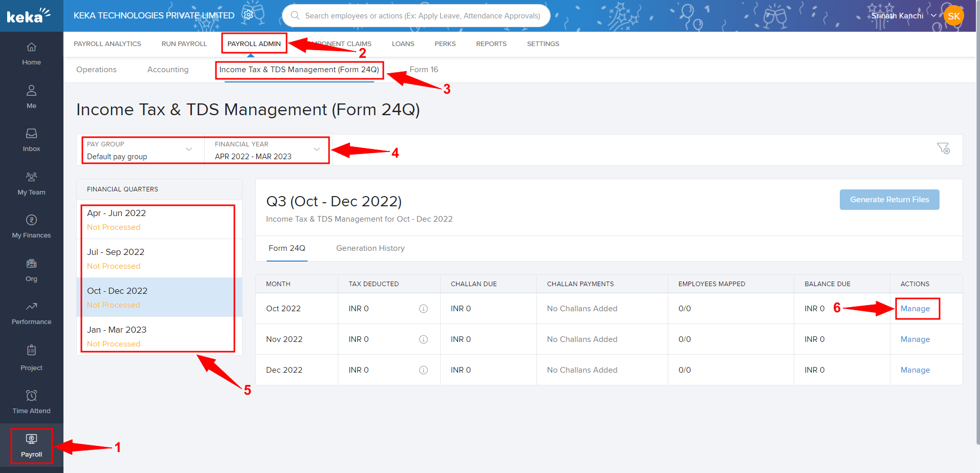Open the payroll Settings menu

coord(543,44)
